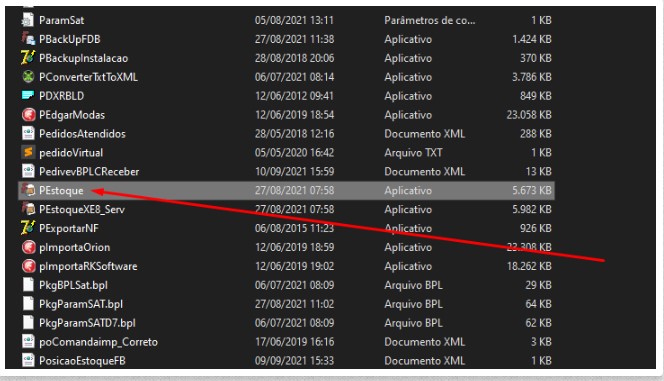The image size is (664, 381).
Task: Select the pedidoVirtual file name
Action: coord(71,152)
